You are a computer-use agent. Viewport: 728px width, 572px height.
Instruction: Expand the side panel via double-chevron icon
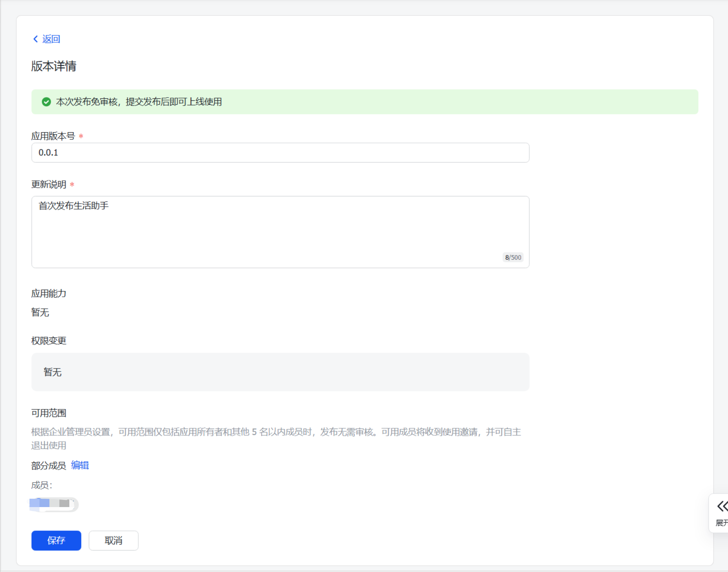point(722,506)
